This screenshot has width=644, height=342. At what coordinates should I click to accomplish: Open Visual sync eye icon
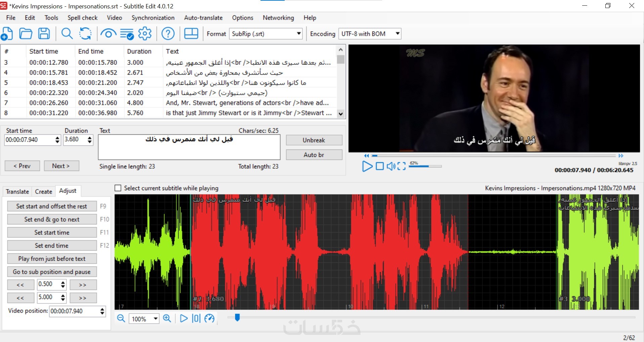108,34
